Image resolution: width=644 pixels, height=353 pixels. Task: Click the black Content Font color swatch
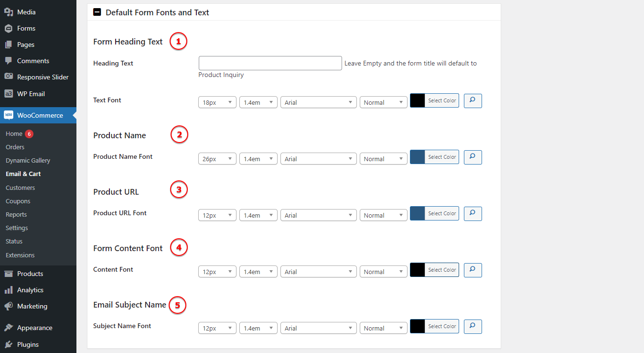click(x=418, y=270)
